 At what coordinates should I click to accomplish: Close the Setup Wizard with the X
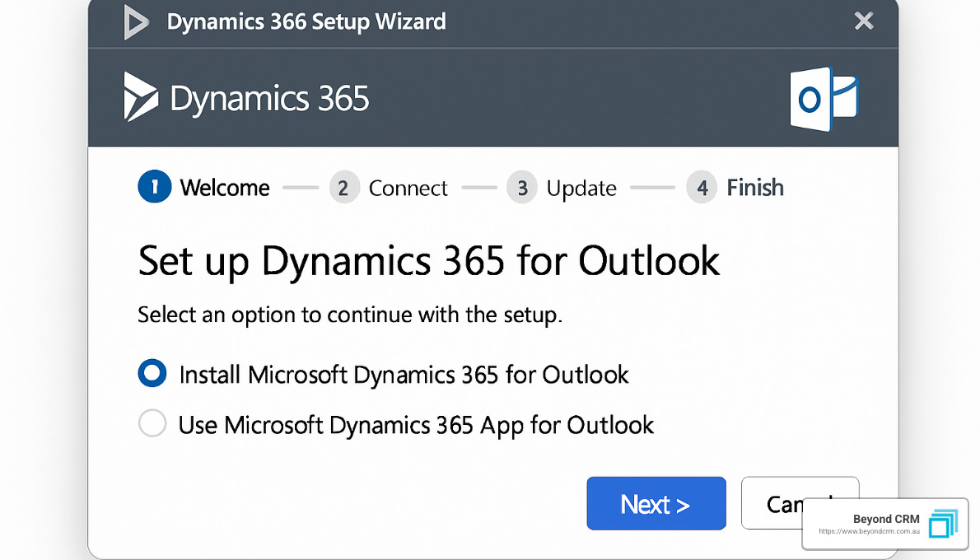864,21
